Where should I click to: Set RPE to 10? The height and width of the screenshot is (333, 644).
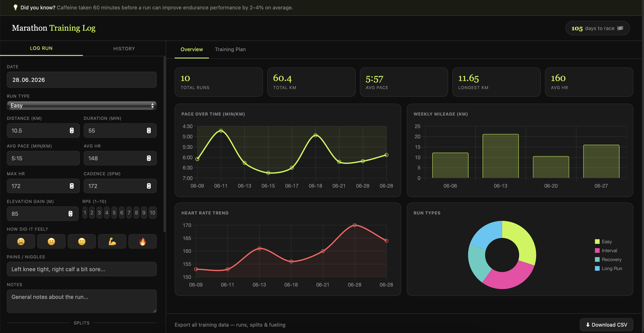point(152,213)
